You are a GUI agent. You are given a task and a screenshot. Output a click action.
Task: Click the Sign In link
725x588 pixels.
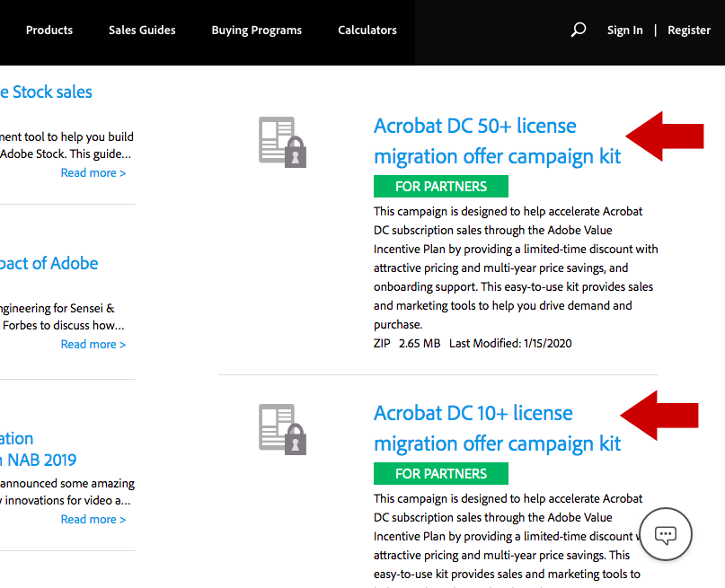[x=624, y=30]
